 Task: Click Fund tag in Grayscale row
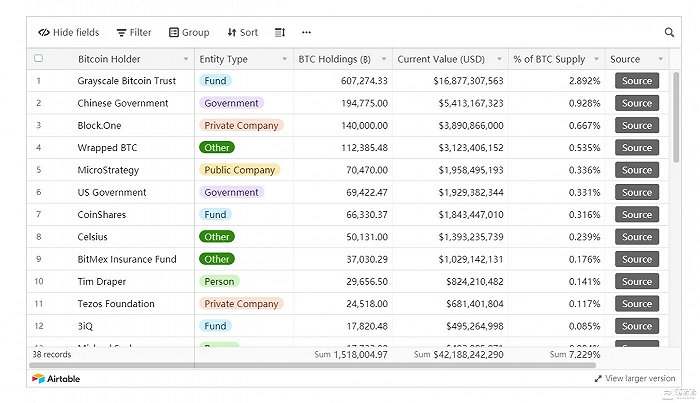click(215, 81)
